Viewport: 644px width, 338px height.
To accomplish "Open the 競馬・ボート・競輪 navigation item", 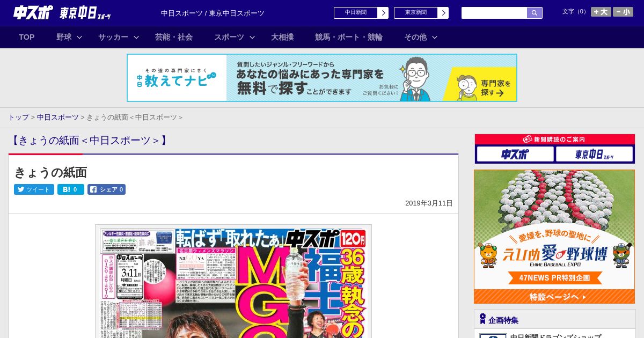I will pos(349,37).
